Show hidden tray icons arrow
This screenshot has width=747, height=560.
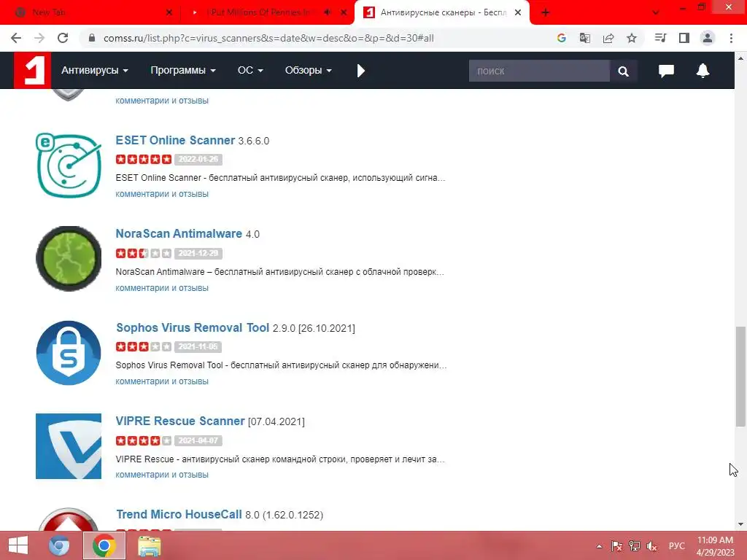tap(599, 546)
